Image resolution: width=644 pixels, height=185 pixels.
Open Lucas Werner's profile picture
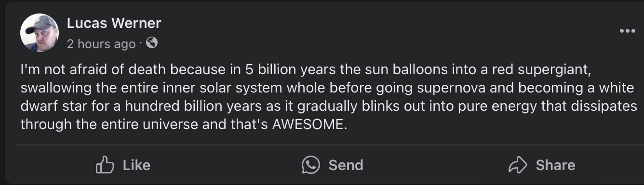39,33
